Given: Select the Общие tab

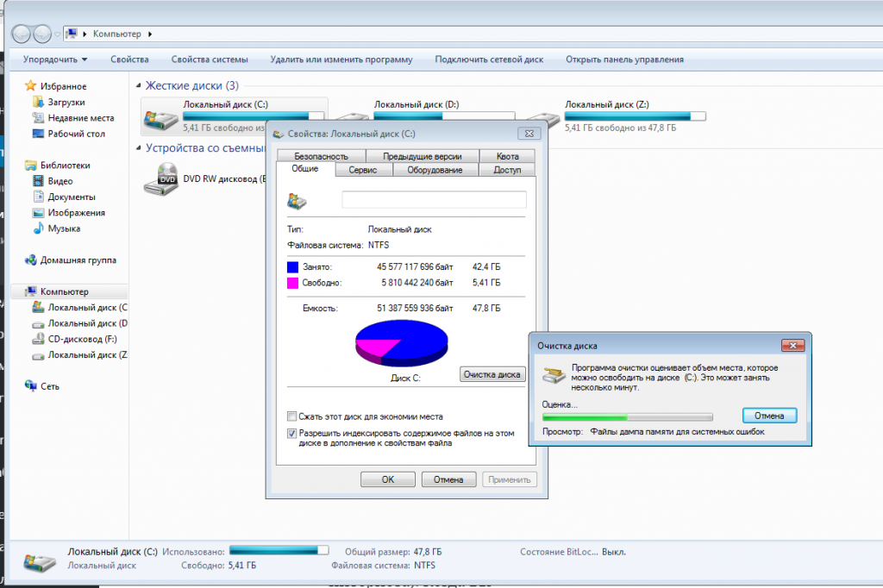Looking at the screenshot, I should coord(305,168).
